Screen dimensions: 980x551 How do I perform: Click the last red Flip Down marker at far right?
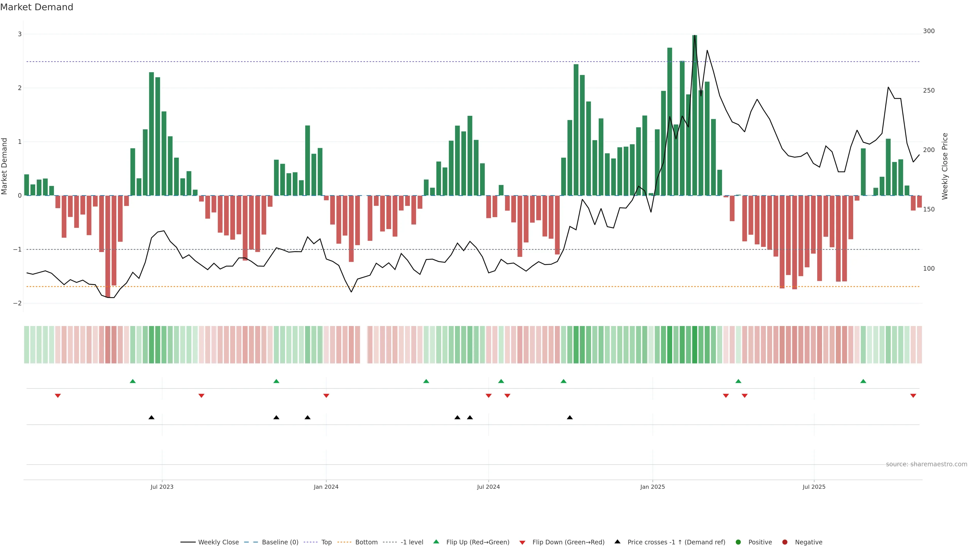pyautogui.click(x=913, y=396)
